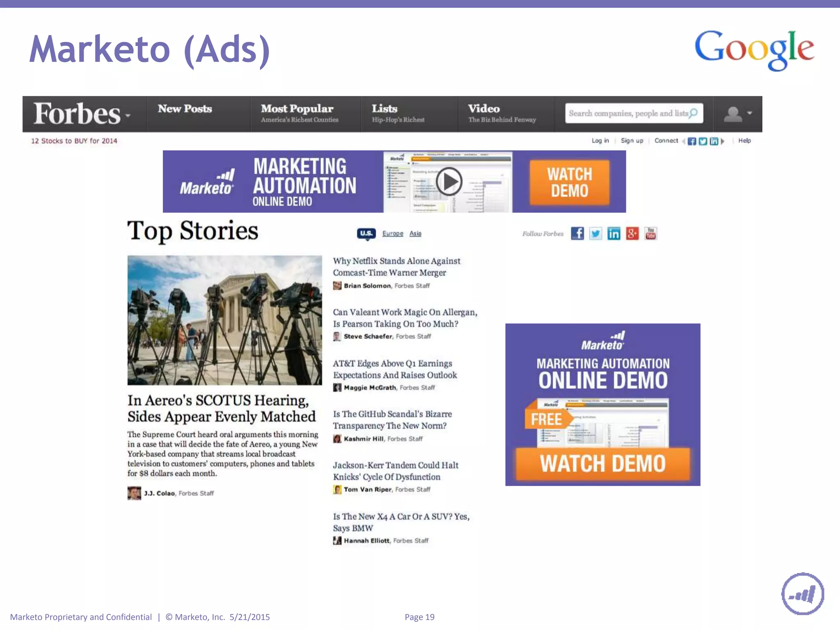Click the Marketo logo in the banner ad
Image resolution: width=840 pixels, height=630 pixels.
(x=207, y=183)
